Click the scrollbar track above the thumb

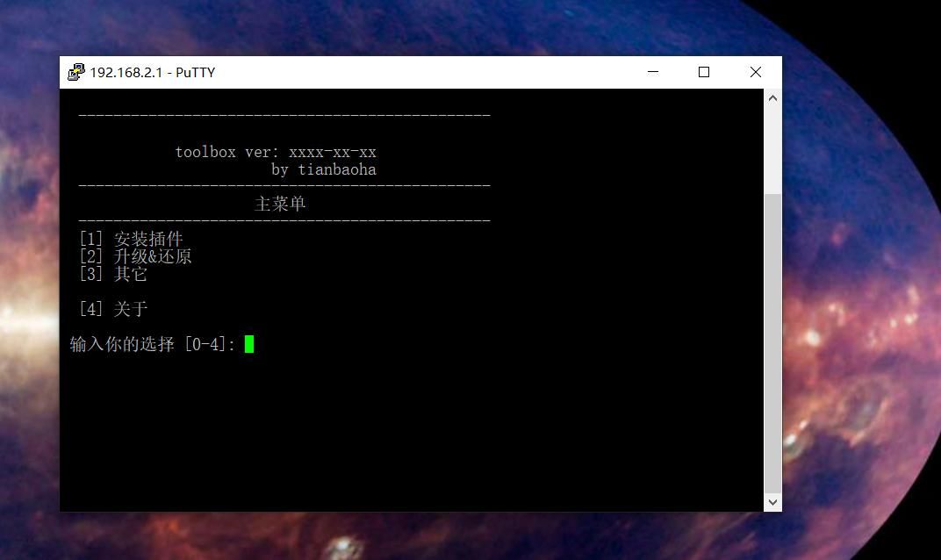click(x=772, y=150)
